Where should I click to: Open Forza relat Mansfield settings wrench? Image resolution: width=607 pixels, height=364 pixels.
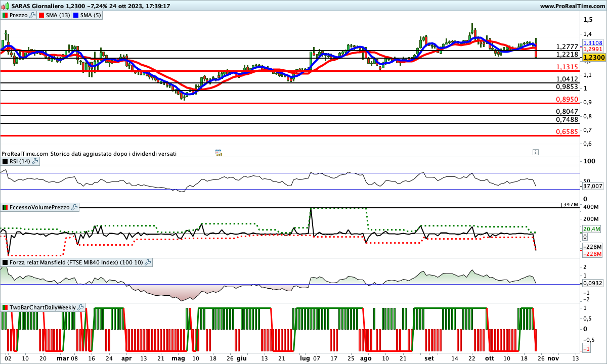pyautogui.click(x=148, y=262)
